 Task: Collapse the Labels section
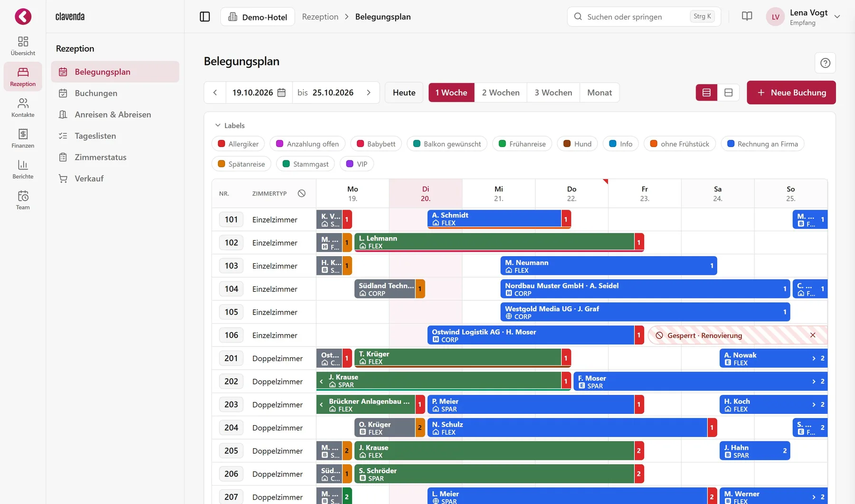coord(230,125)
